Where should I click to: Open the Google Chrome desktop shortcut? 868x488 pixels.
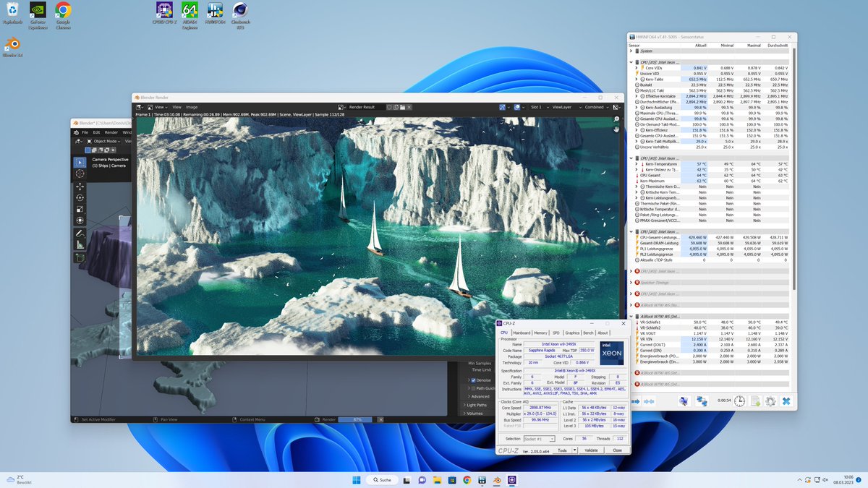pos(63,14)
